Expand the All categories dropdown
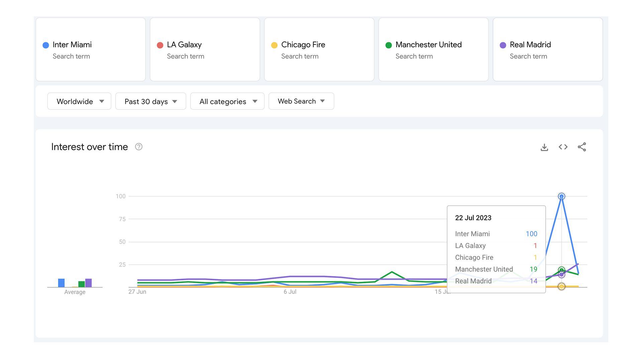The height and width of the screenshot is (364, 642). pyautogui.click(x=227, y=101)
